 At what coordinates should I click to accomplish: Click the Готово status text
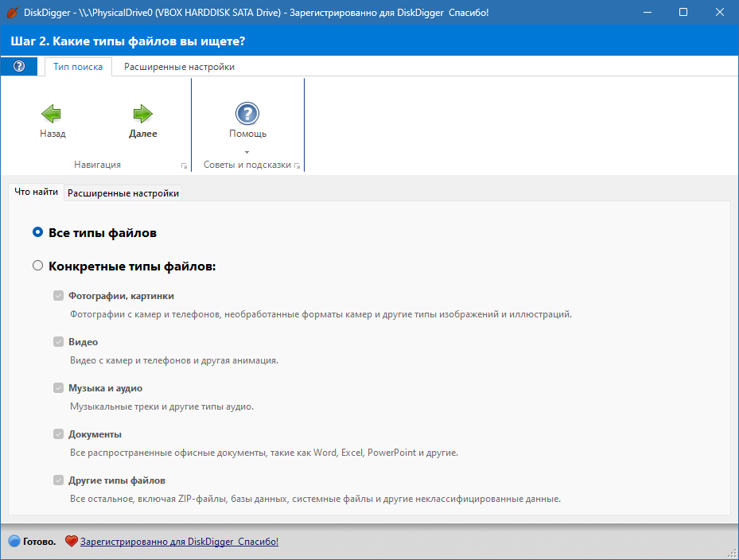pyautogui.click(x=39, y=542)
